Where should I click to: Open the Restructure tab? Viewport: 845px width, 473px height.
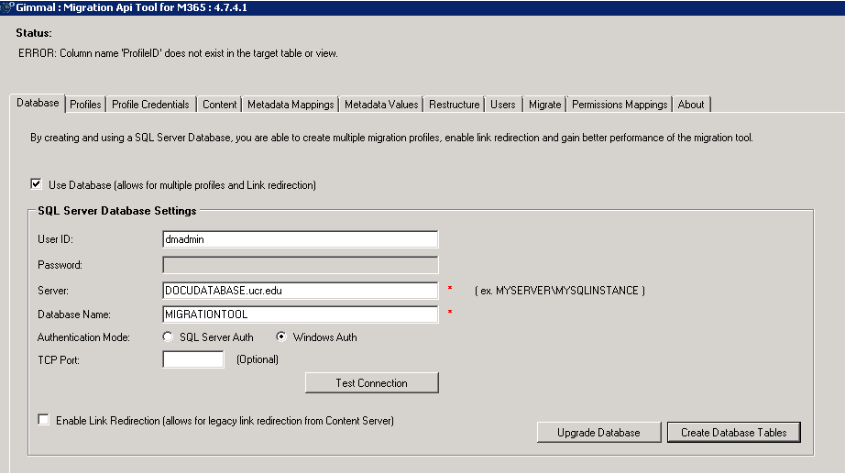[x=454, y=104]
